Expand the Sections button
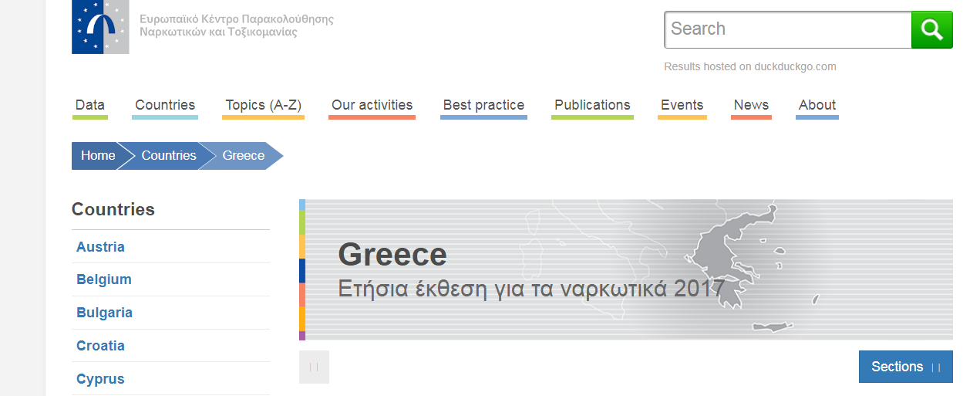 click(906, 367)
